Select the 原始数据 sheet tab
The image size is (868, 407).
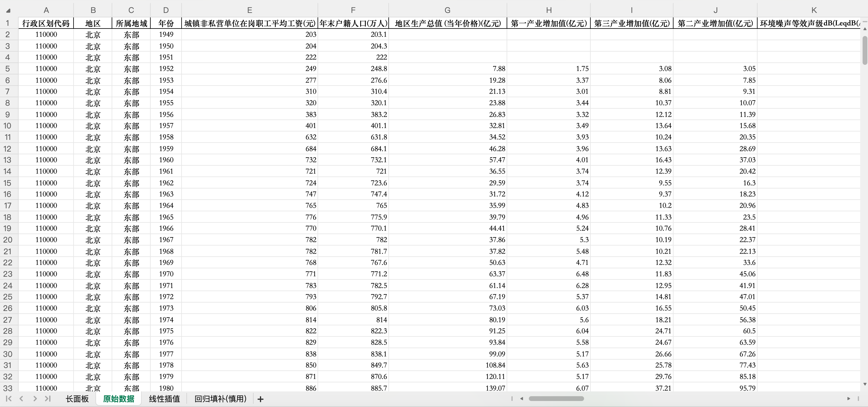[x=119, y=399]
